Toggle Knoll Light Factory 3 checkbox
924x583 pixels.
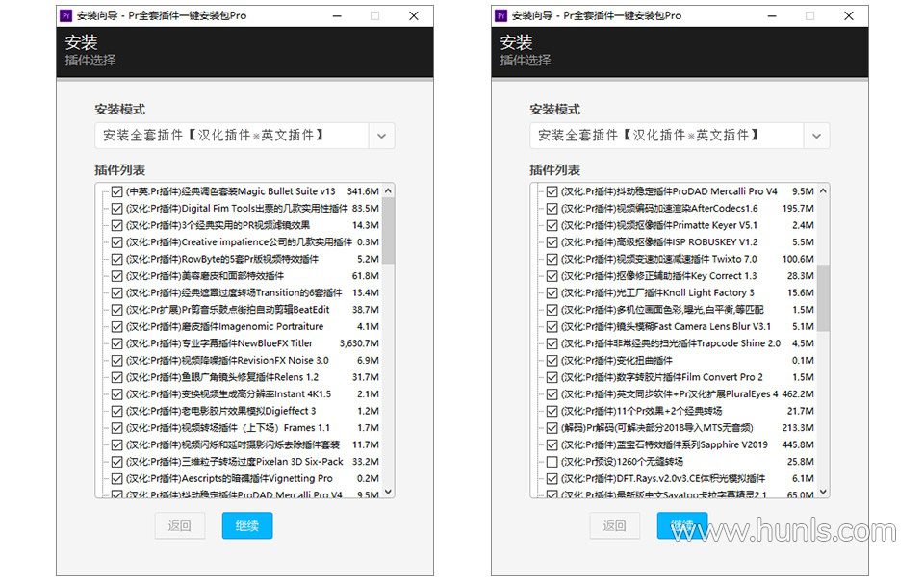552,292
